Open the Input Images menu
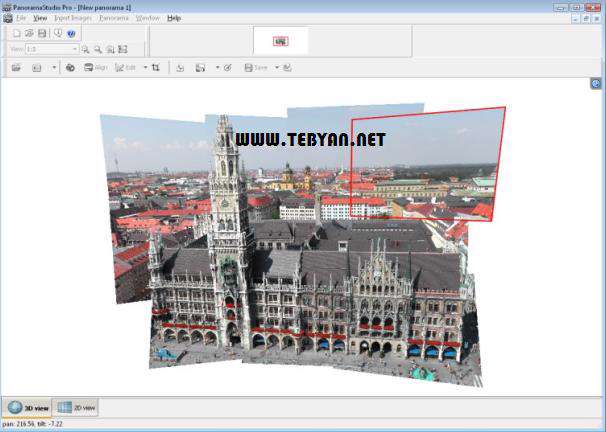Screen dimensions: 606x432 [73, 18]
